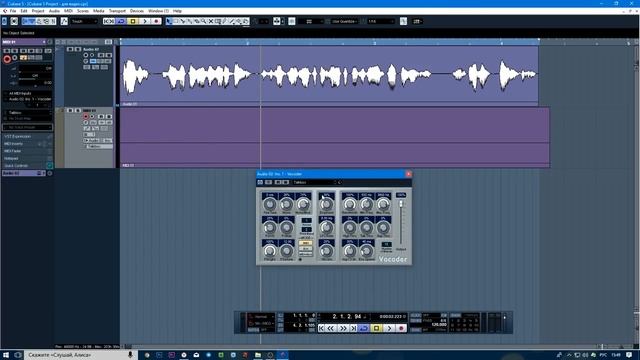Select the audio waveform clip on Audio 01
The image size is (640, 360).
(329, 75)
